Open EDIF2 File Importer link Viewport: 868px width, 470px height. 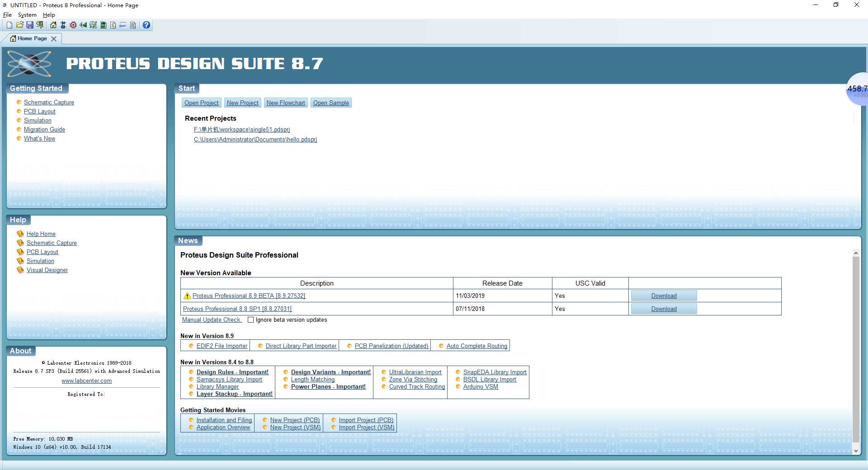click(222, 346)
